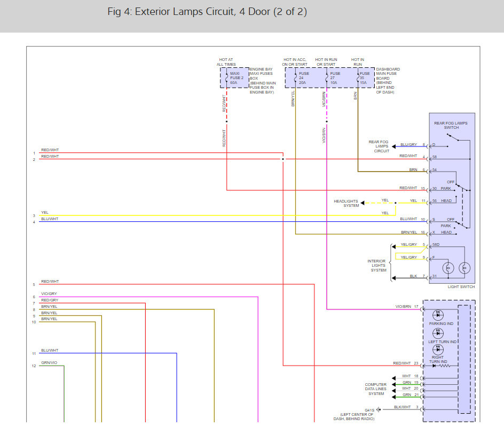
Task: Select 'FUSE 35 15A' in fuse board
Action: [x=364, y=78]
